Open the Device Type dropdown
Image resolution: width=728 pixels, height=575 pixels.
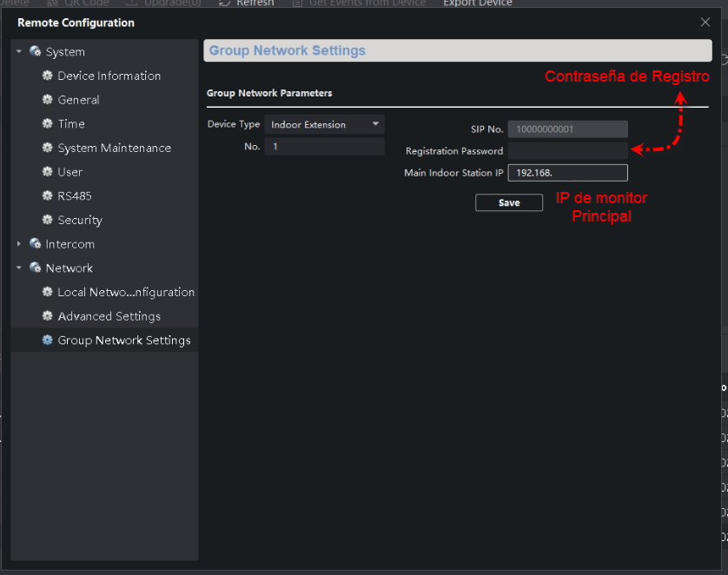(325, 124)
